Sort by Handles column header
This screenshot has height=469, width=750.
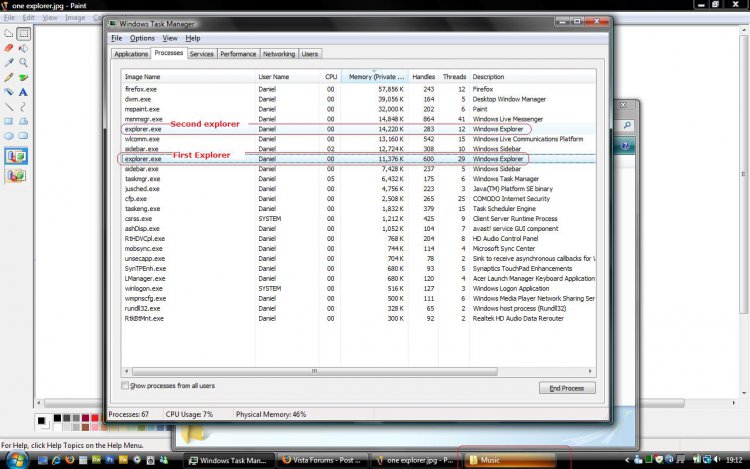[x=423, y=76]
